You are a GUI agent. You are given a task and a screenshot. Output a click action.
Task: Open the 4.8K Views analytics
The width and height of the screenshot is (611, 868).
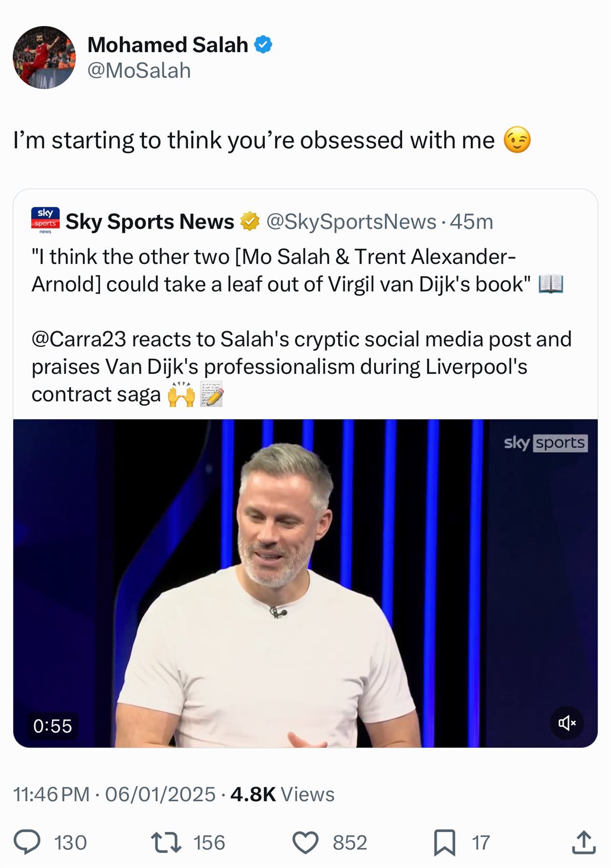pyautogui.click(x=282, y=794)
